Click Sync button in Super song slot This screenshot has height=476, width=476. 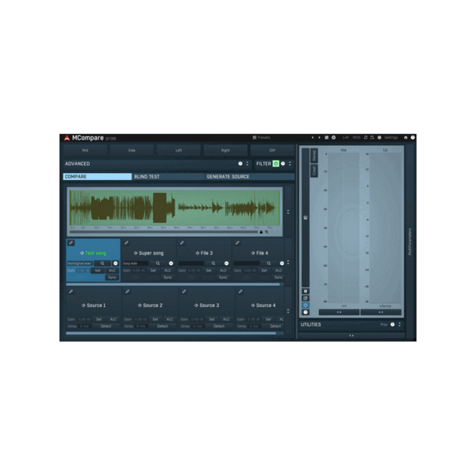click(167, 277)
